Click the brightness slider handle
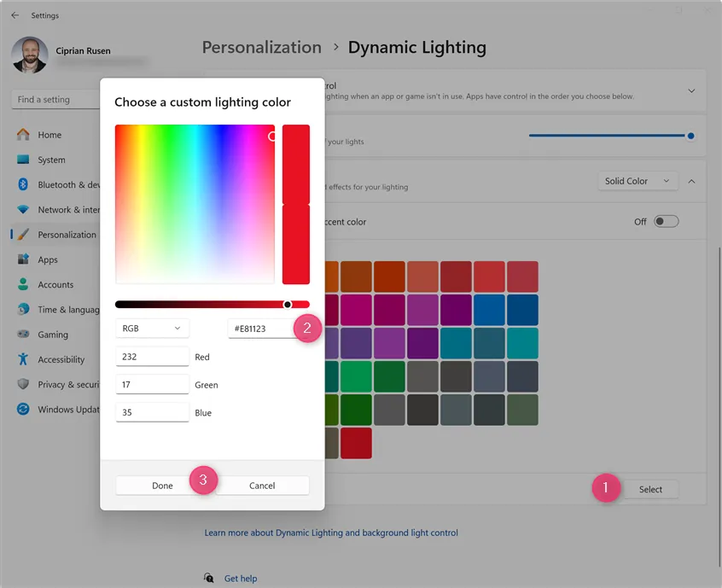The image size is (722, 588). pyautogui.click(x=690, y=136)
